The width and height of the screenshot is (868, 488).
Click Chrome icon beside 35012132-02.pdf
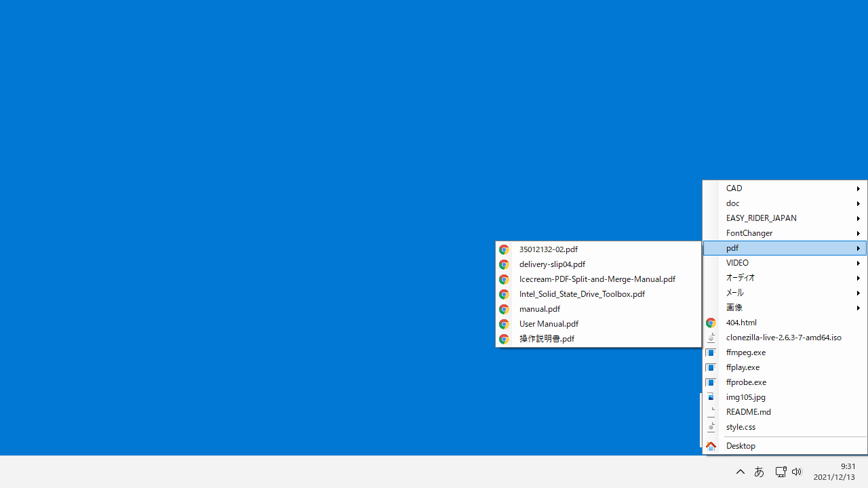504,249
